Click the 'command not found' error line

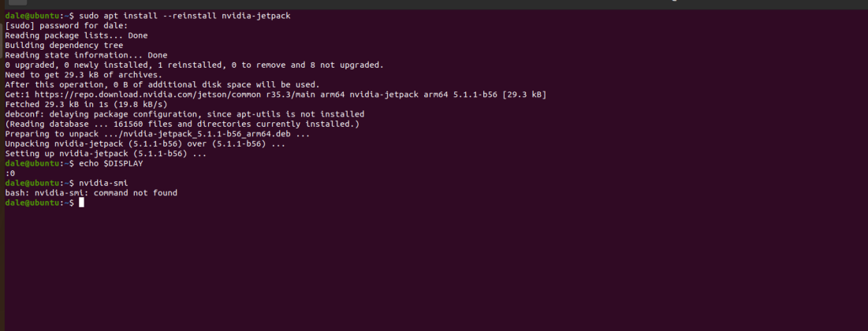(91, 193)
